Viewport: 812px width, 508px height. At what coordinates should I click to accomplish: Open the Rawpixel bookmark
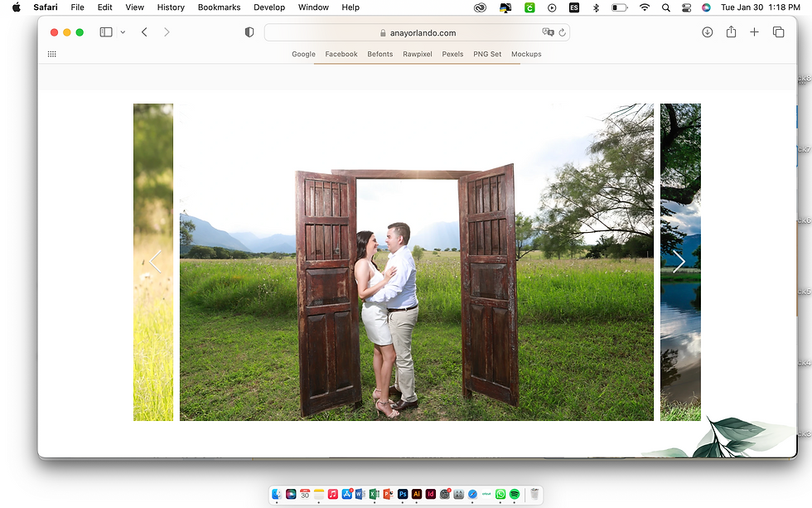[418, 54]
